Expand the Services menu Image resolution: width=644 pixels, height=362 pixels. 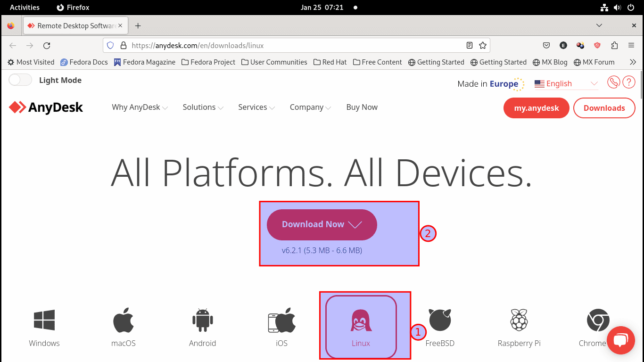pyautogui.click(x=256, y=107)
